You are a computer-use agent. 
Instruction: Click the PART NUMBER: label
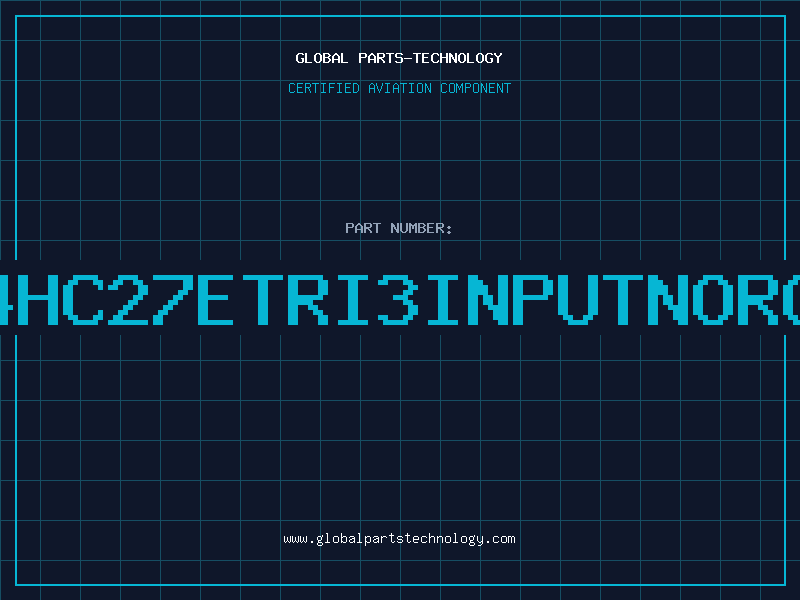click(x=398, y=228)
